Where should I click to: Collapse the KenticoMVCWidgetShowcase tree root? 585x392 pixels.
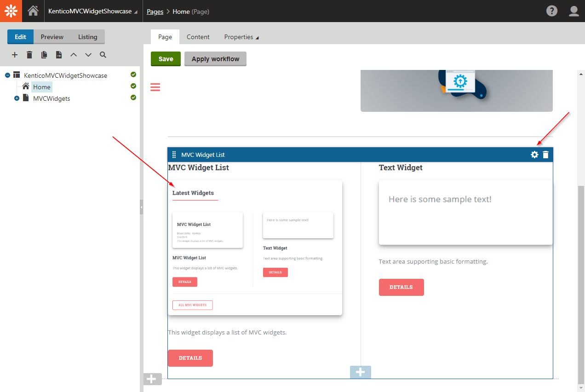(x=7, y=75)
